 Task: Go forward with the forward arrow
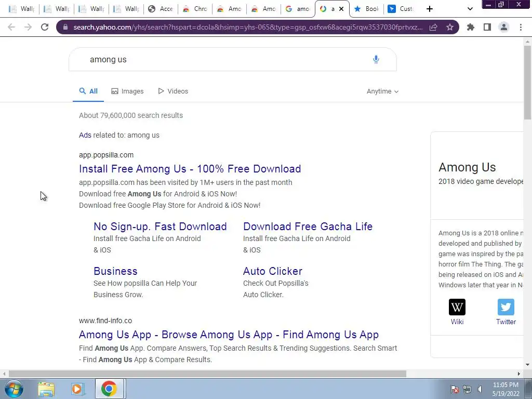click(x=28, y=27)
